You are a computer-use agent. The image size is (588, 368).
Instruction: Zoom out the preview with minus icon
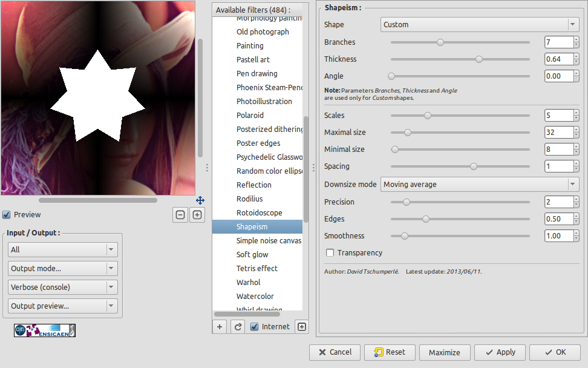180,215
